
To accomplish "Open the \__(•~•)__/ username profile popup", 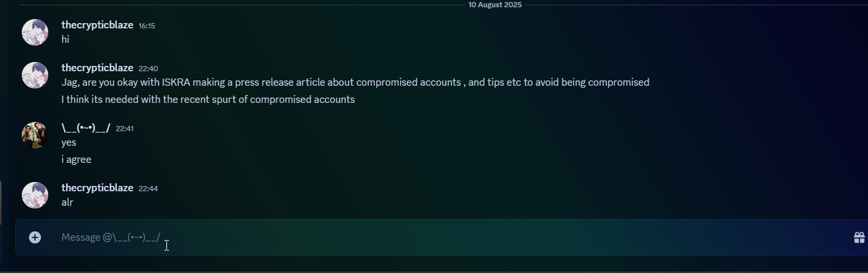I will [x=86, y=128].
